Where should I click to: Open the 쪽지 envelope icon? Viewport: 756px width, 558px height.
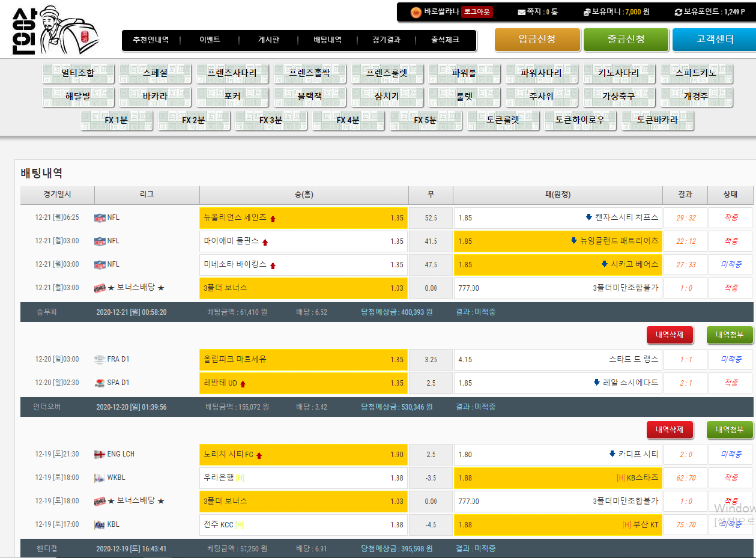(521, 12)
